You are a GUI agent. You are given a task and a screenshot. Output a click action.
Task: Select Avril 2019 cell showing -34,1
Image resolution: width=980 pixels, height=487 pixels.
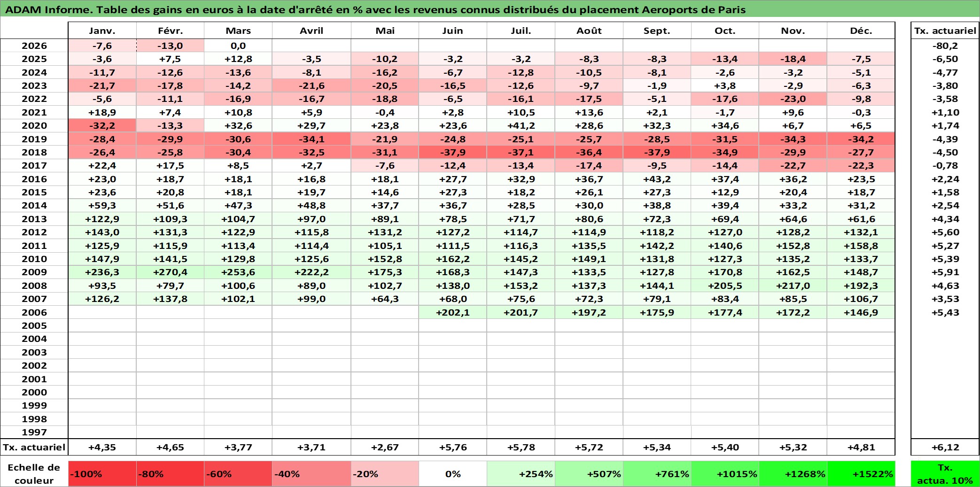coord(311,139)
